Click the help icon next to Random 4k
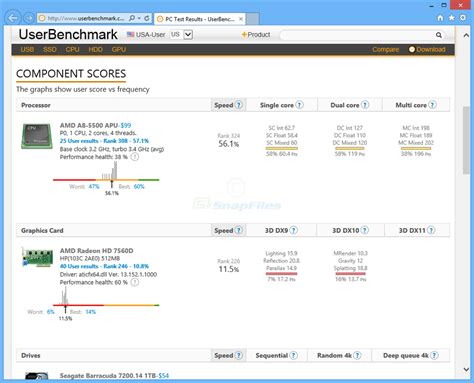This screenshot has width=474, height=383. pos(357,355)
